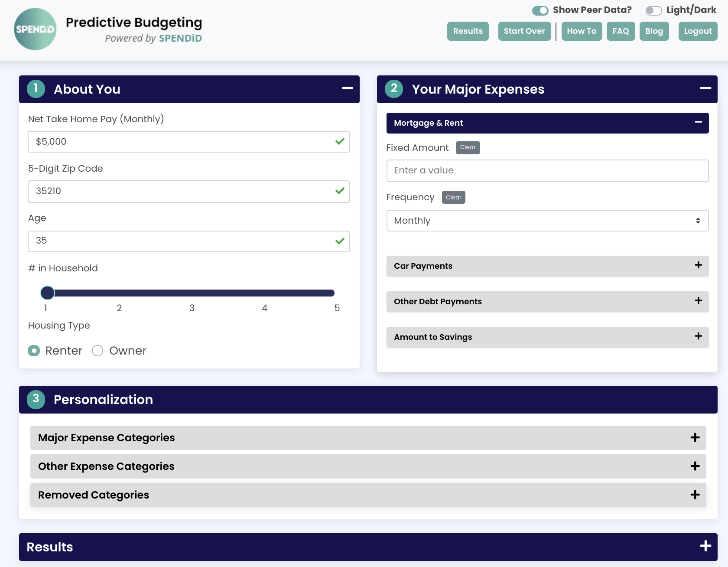728x567 pixels.
Task: Clear the Frequency selection
Action: coord(453,197)
